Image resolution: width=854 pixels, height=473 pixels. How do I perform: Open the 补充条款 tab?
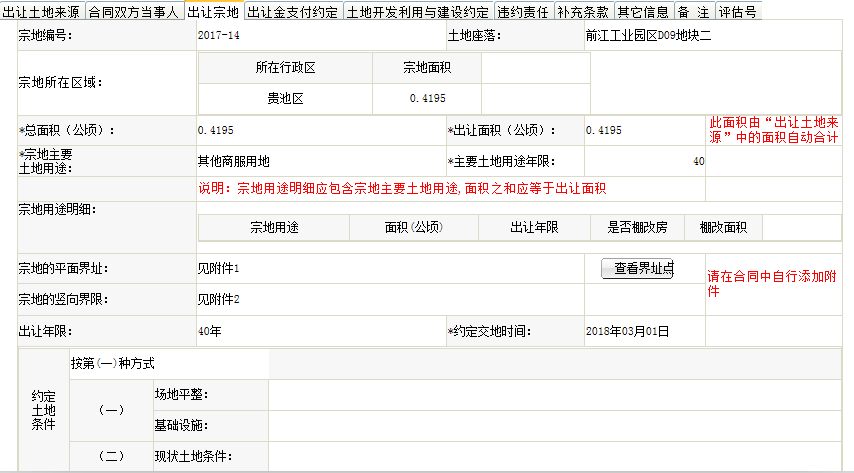[x=582, y=12]
